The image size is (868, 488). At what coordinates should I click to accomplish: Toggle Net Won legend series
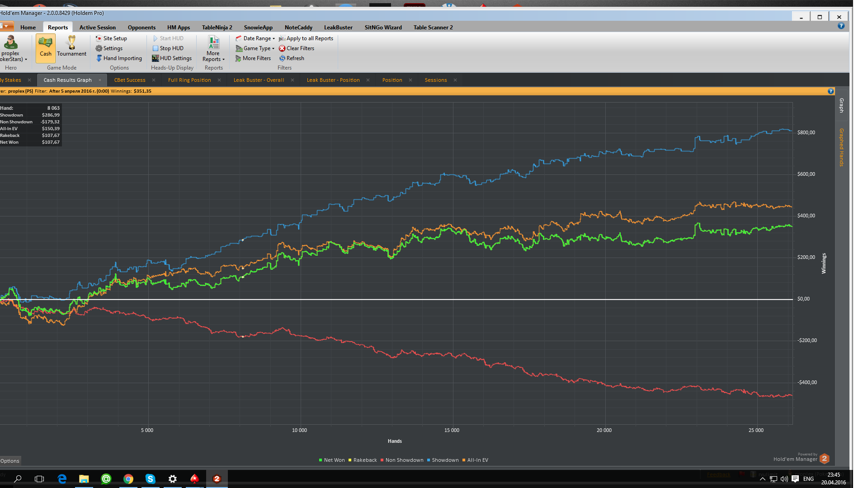(x=332, y=460)
